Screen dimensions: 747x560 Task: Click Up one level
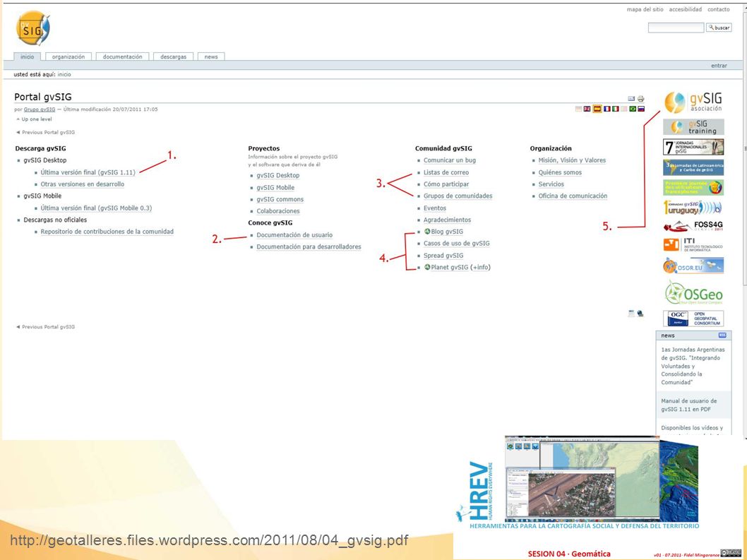pyautogui.click(x=37, y=119)
